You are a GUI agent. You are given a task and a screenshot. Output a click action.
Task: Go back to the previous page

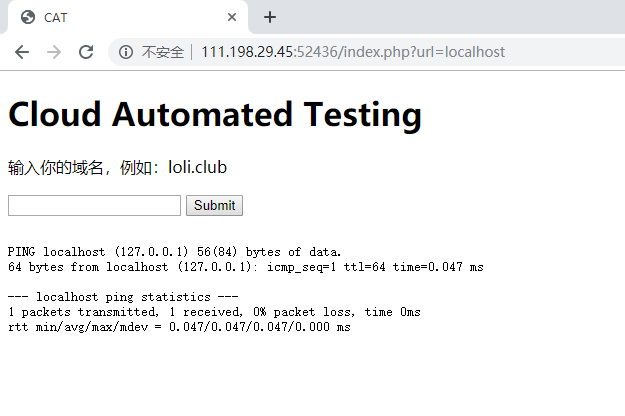(22, 52)
